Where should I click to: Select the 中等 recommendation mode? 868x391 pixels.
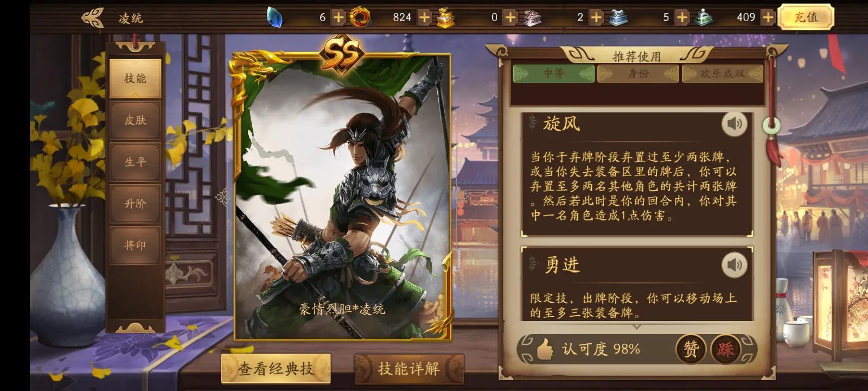[554, 73]
